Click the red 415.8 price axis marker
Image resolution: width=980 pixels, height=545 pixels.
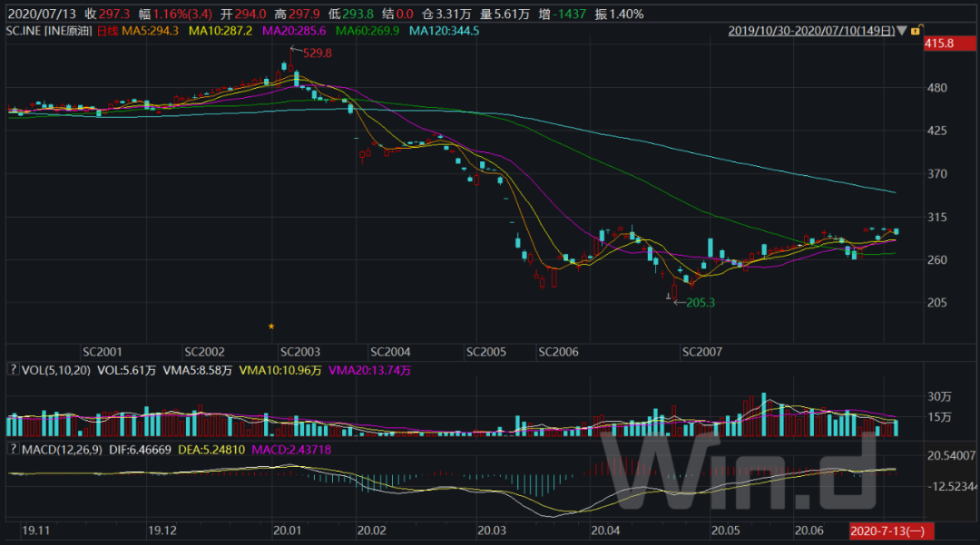point(949,44)
